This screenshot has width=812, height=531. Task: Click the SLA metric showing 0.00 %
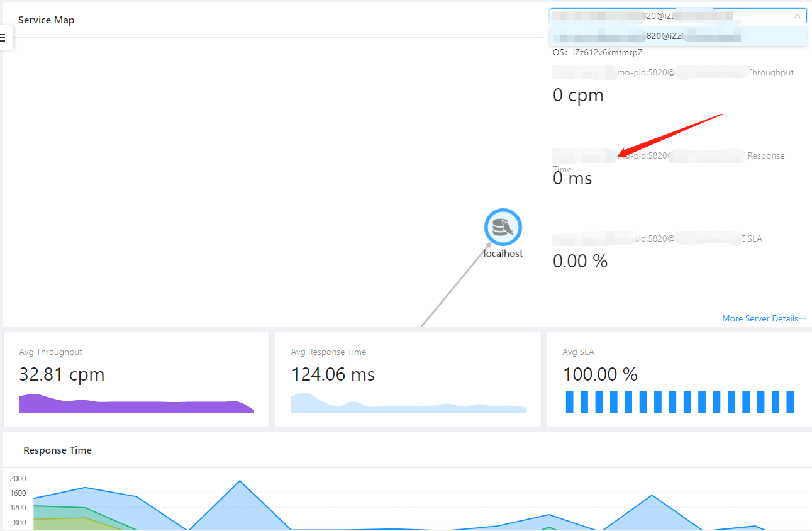point(580,260)
